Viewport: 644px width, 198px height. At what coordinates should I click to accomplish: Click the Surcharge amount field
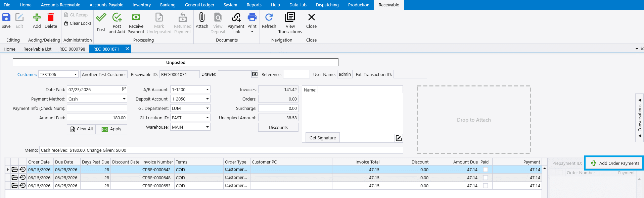click(x=278, y=108)
